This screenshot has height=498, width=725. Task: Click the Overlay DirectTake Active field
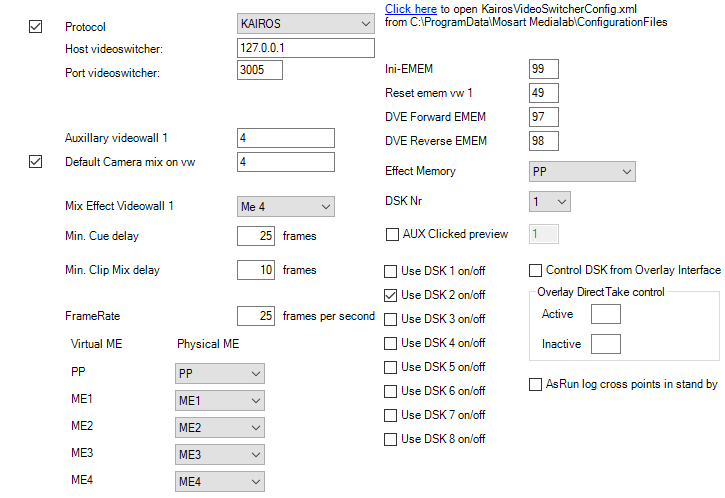[x=606, y=314]
